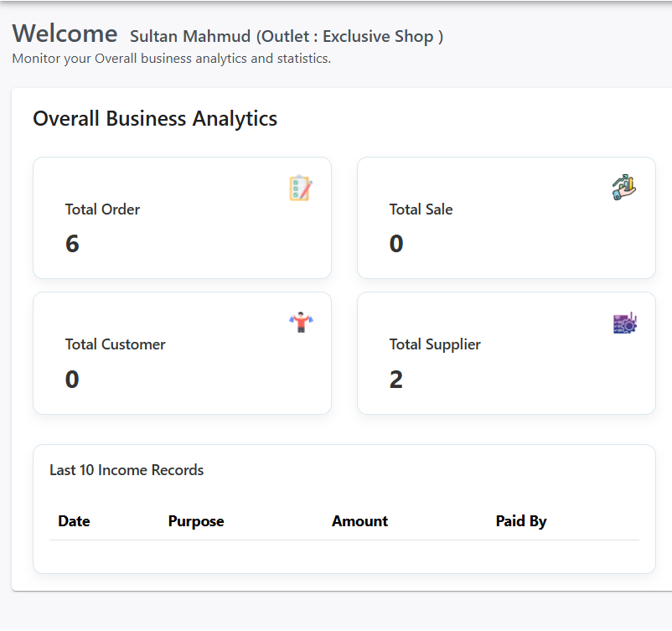Click the Paid By column header
Viewport: 672px width, 631px height.
[520, 521]
